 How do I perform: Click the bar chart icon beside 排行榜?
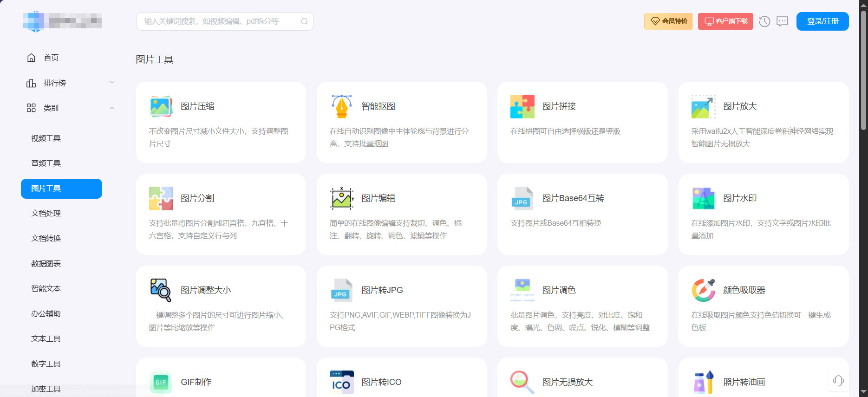point(31,83)
